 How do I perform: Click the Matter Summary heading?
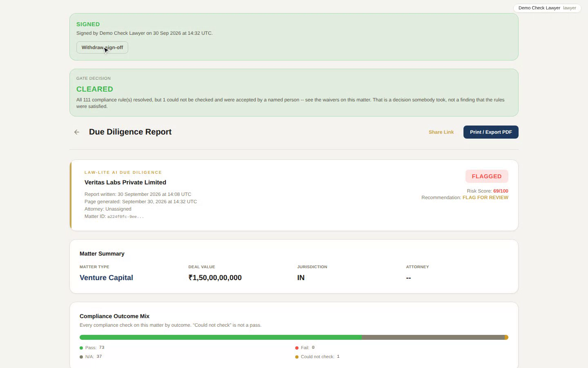pos(102,254)
